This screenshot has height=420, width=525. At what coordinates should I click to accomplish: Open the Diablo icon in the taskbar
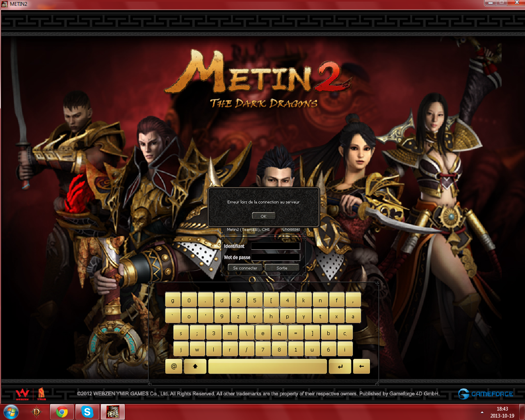coord(37,412)
